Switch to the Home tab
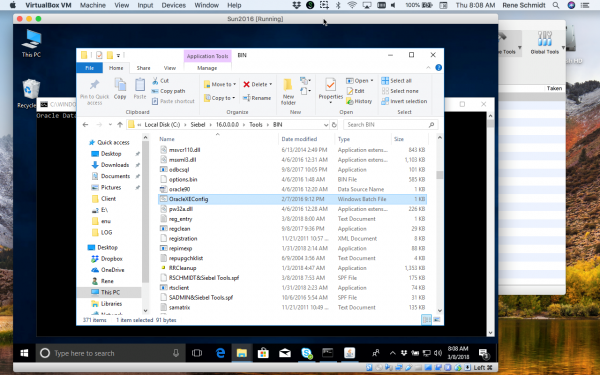The height and width of the screenshot is (375, 600). 116,68
